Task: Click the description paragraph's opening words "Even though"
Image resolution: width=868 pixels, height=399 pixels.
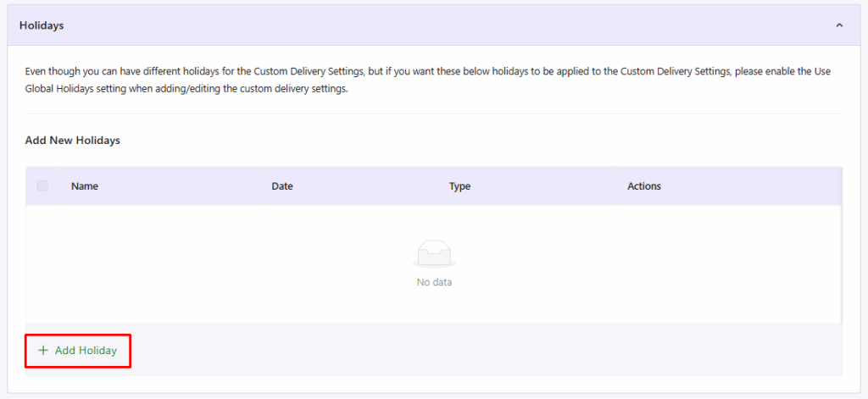Action: coord(51,72)
